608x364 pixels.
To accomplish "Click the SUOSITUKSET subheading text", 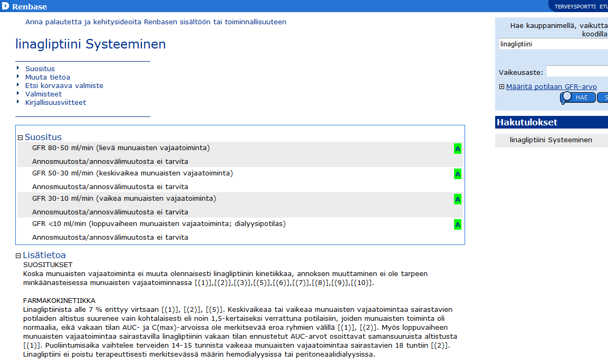I will tap(47, 265).
